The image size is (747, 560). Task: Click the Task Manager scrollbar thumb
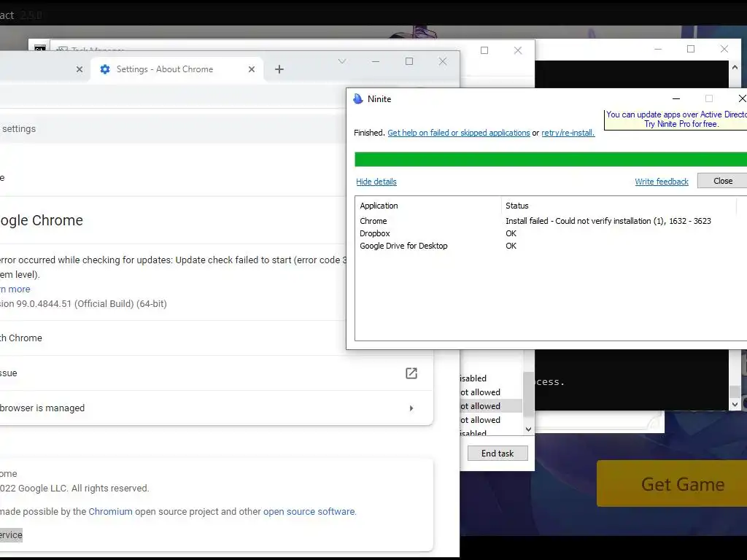528,396
